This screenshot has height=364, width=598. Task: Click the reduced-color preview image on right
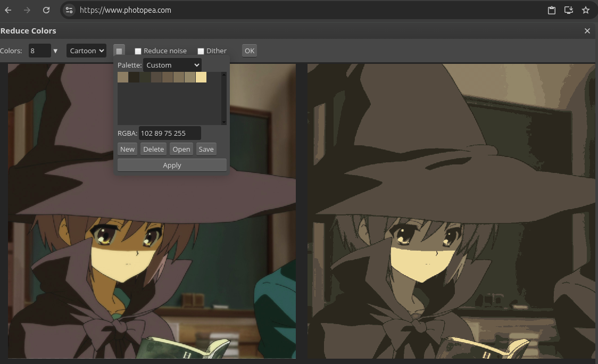coord(452,211)
